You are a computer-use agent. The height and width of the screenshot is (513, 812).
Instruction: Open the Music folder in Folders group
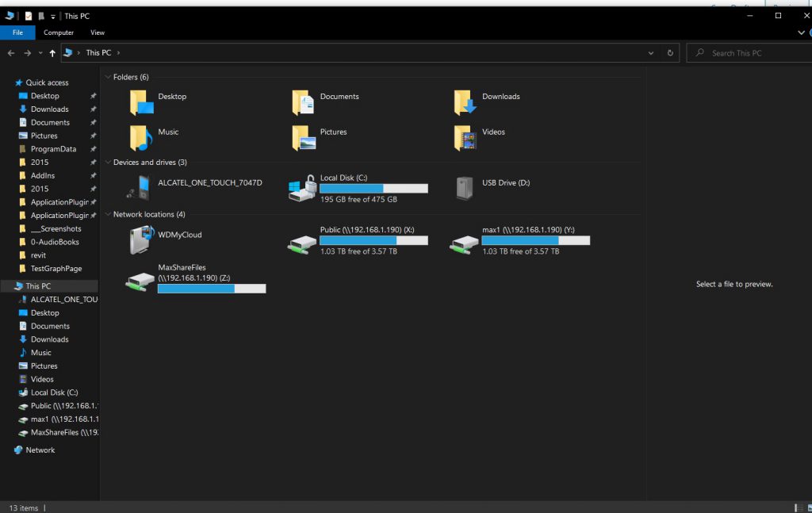pyautogui.click(x=140, y=136)
